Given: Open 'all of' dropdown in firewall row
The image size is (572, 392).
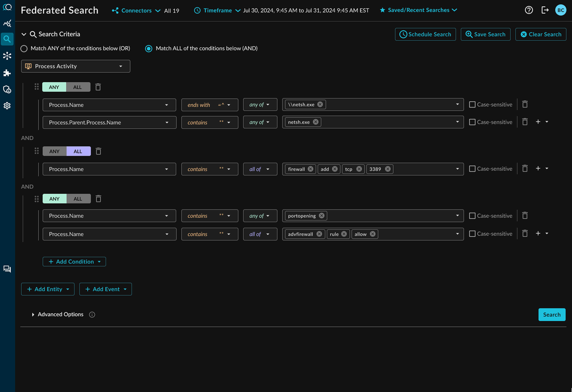Looking at the screenshot, I should click(260, 169).
